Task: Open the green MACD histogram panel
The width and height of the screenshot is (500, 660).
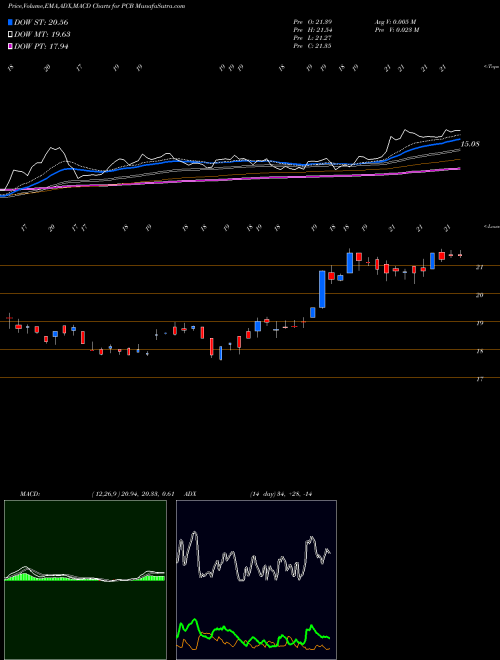Action: pos(85,580)
